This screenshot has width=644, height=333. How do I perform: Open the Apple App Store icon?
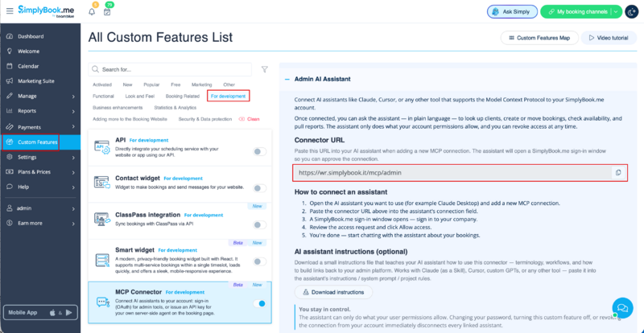(x=52, y=313)
